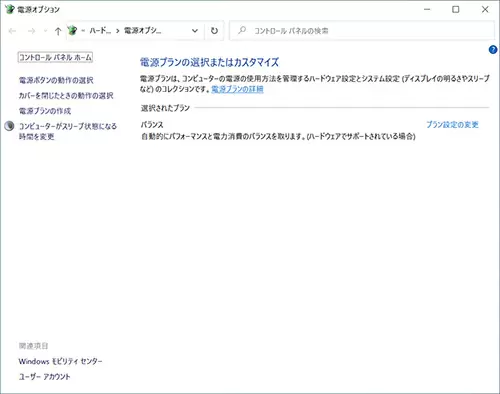Viewport: 500px width, 394px height.
Task: Open ユーザー アカウント link
Action: coord(44,377)
